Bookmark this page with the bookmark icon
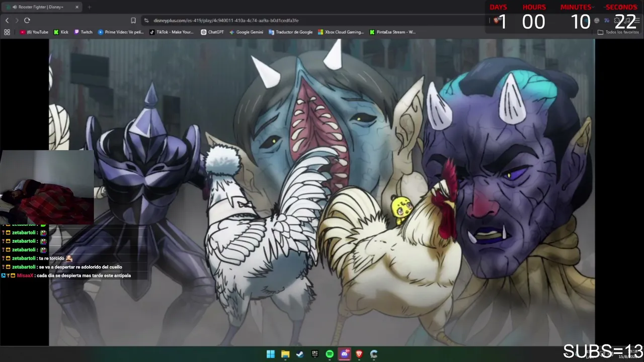This screenshot has height=362, width=644. click(133, 20)
